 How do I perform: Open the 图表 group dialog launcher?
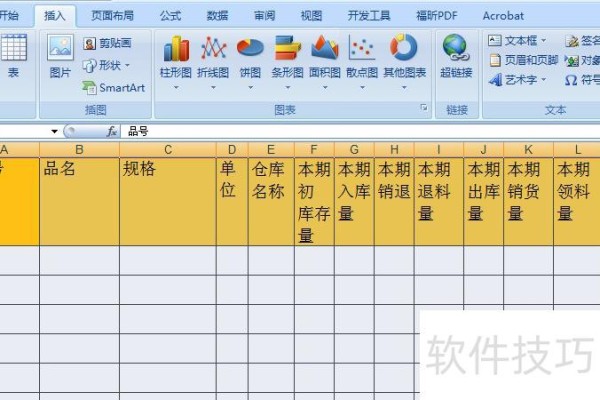[x=424, y=108]
